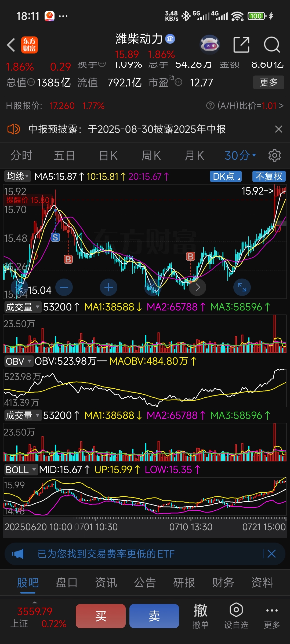Screen dimensions: 290x644
Task: Tap the first red B buy marker
Action: tap(68, 259)
